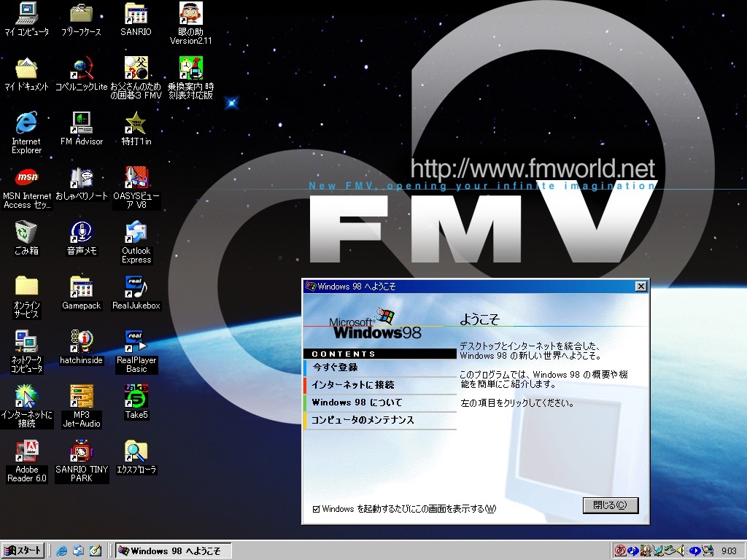Viewport: 747px width, 560px height.
Task: Click the blue play bubble tray icon
Action: [x=695, y=551]
